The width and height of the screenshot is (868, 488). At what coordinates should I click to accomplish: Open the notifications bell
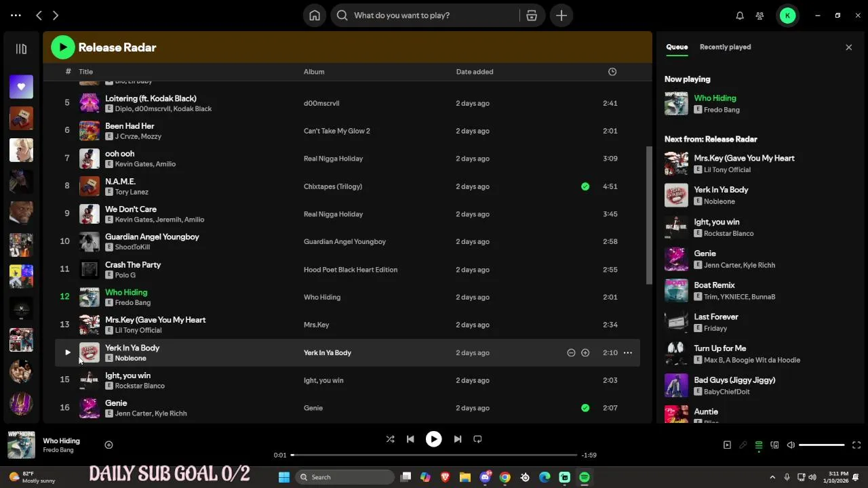(740, 16)
